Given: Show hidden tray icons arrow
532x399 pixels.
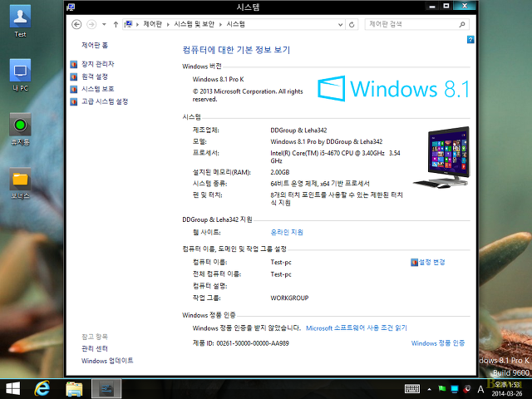Looking at the screenshot, I should point(429,389).
